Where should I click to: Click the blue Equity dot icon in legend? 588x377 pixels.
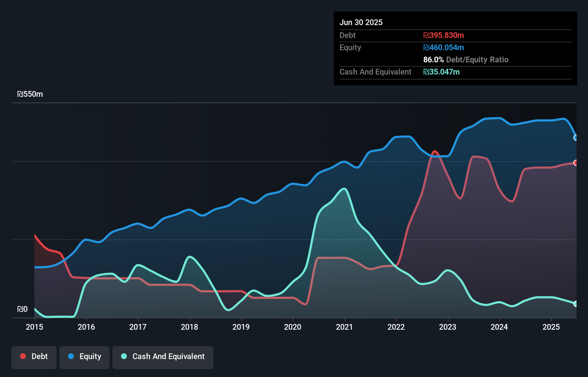click(72, 356)
